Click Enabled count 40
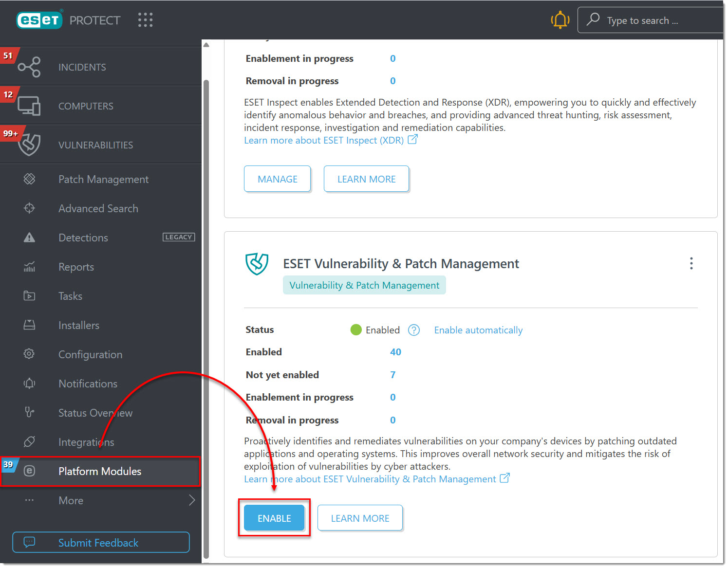Image resolution: width=728 pixels, height=568 pixels. [x=395, y=352]
